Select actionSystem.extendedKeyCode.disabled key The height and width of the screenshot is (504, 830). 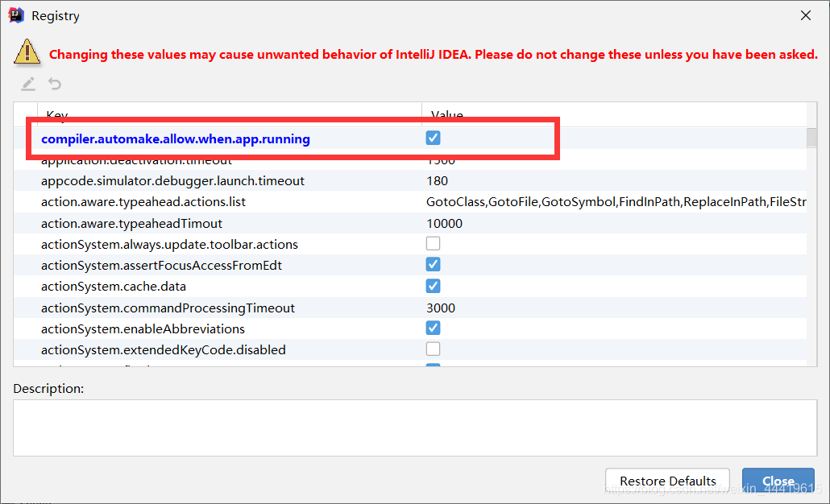tap(164, 350)
